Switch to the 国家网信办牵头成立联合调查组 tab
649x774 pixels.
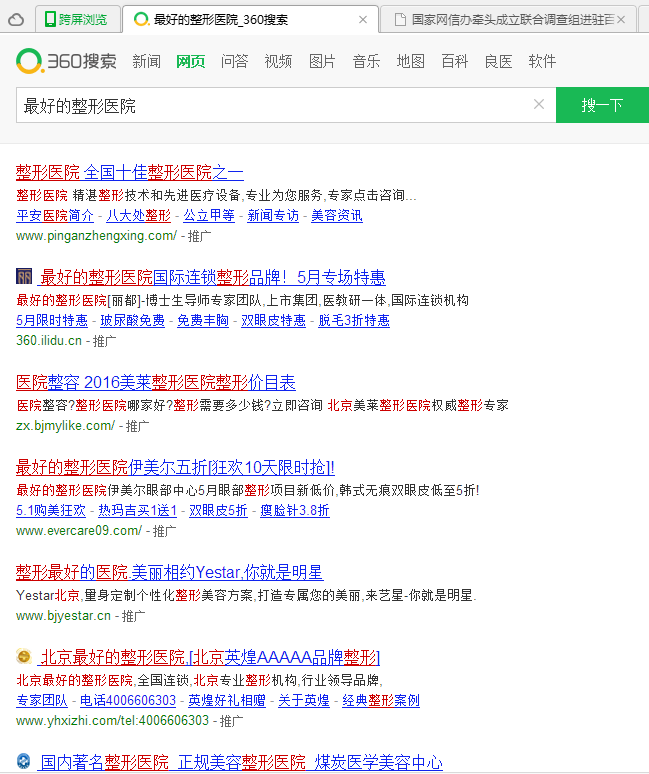tap(508, 19)
